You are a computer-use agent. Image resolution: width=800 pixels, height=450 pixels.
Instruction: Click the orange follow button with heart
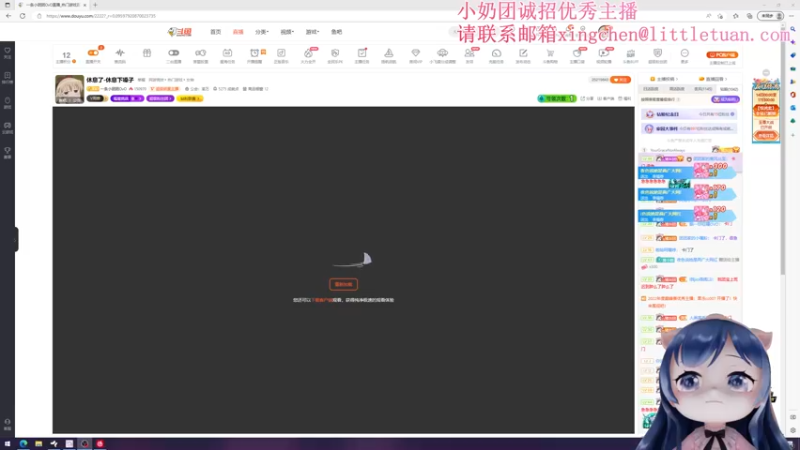[620, 80]
